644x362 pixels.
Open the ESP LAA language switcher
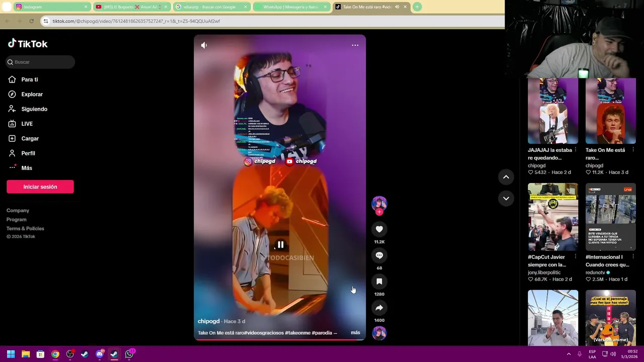(592, 354)
